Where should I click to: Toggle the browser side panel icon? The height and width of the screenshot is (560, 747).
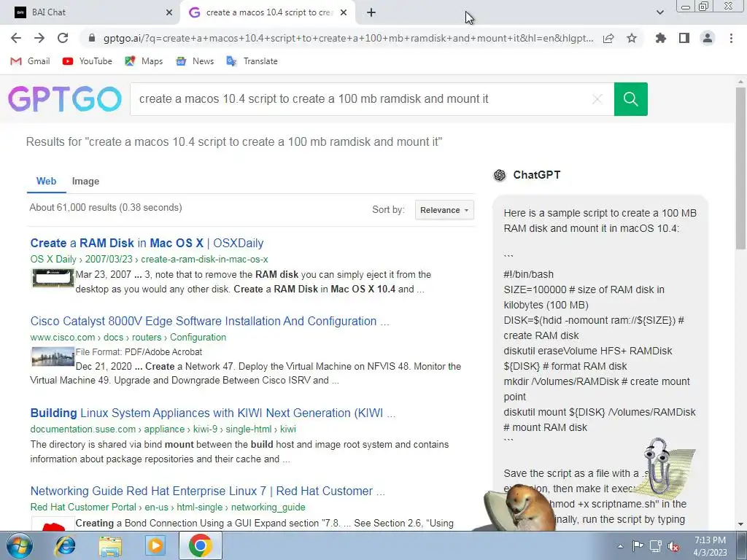click(684, 38)
